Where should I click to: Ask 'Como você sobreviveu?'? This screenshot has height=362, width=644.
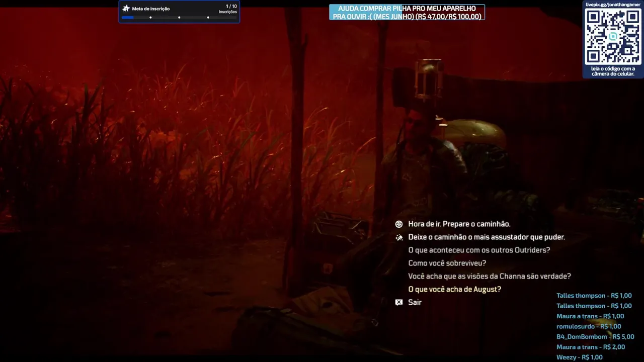pos(447,263)
